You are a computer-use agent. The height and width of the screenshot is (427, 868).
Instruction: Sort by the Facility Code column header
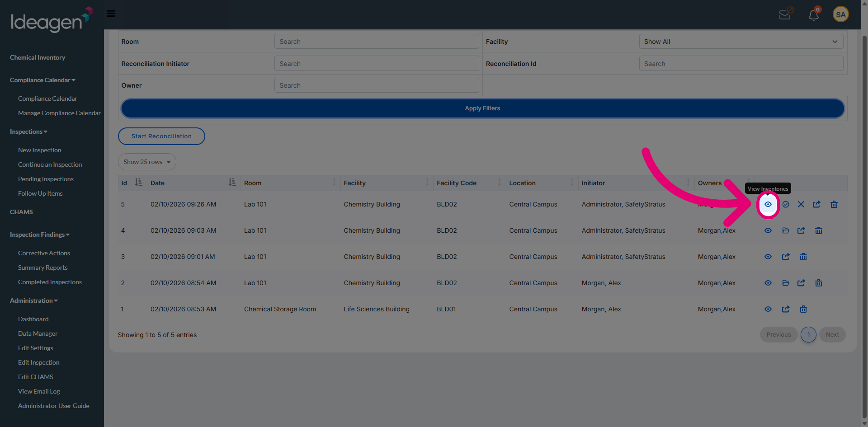click(x=469, y=183)
